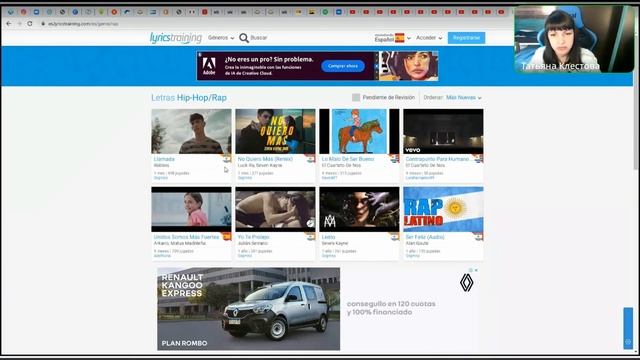
Task: Click the flag badge on Llamada card
Action: (227, 159)
